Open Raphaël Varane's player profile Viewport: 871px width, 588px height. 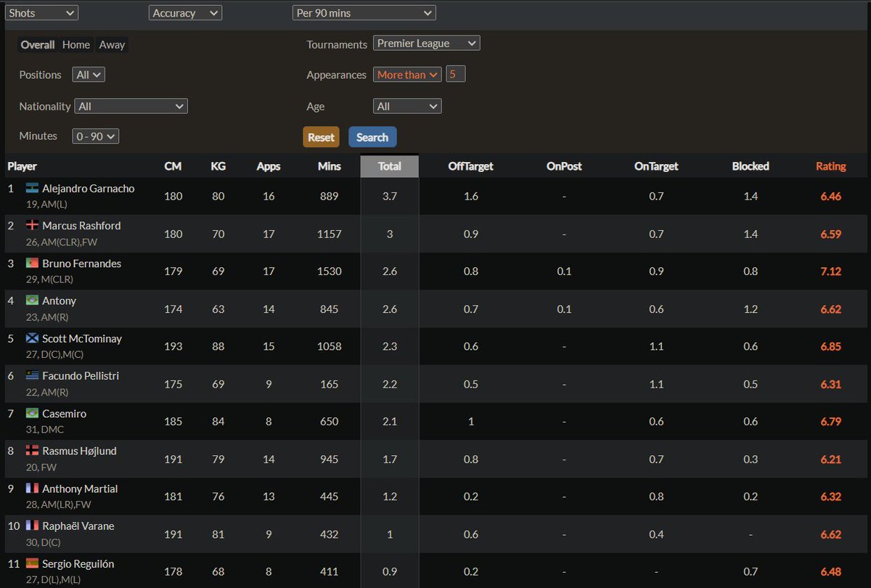[78, 526]
